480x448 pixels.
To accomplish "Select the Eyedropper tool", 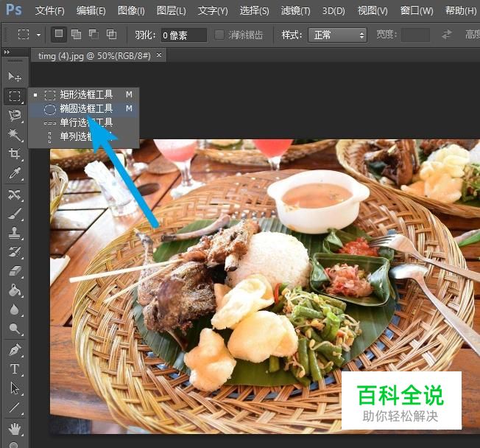I will click(15, 173).
